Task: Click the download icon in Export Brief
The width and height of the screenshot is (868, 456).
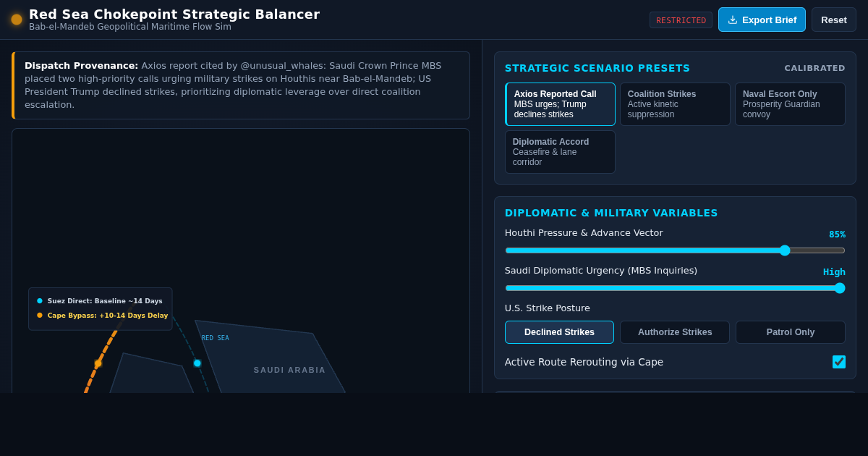Action: [x=733, y=20]
